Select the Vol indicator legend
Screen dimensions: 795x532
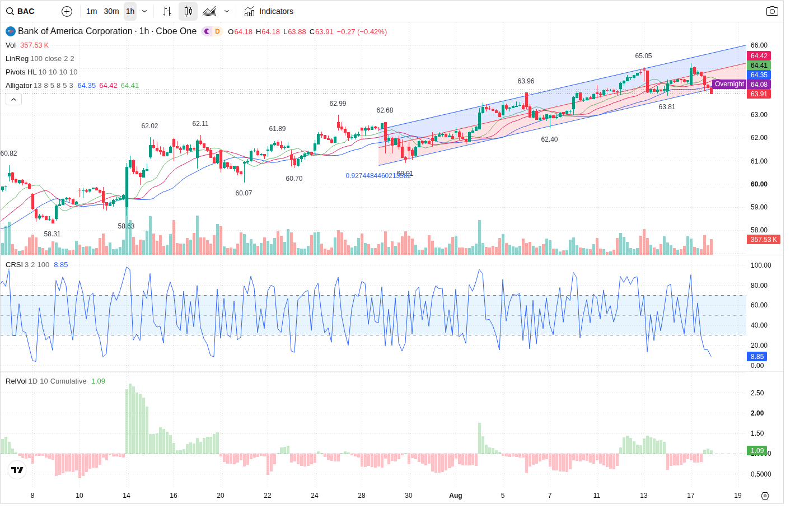tap(11, 45)
